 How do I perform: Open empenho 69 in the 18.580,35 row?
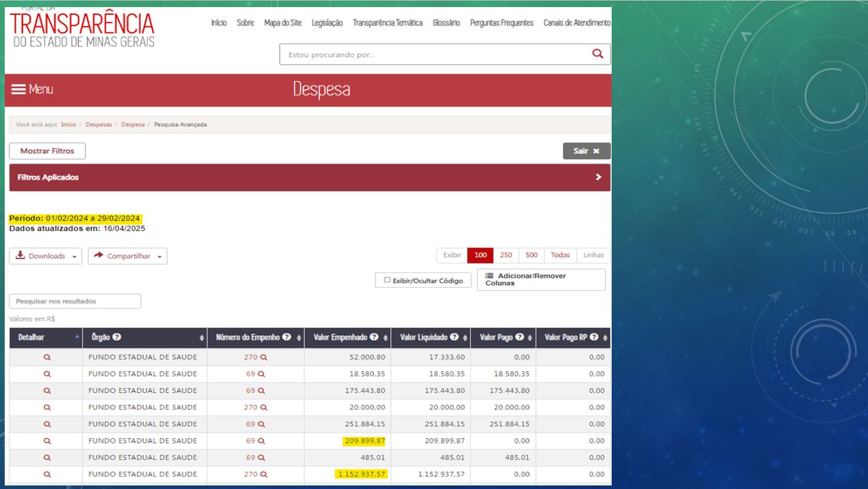pos(255,374)
